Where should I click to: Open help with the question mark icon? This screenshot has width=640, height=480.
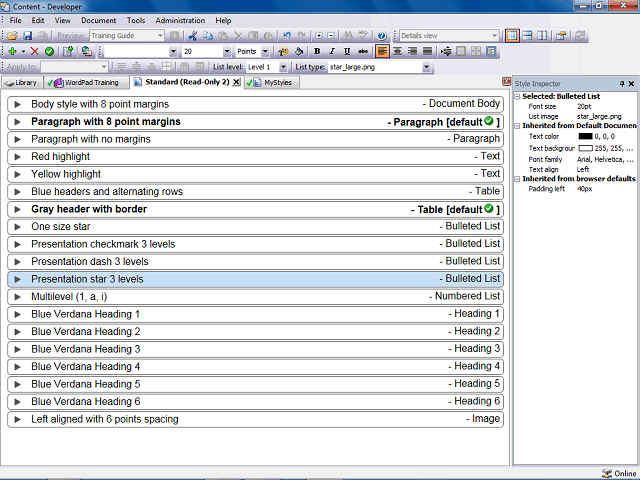click(x=382, y=36)
